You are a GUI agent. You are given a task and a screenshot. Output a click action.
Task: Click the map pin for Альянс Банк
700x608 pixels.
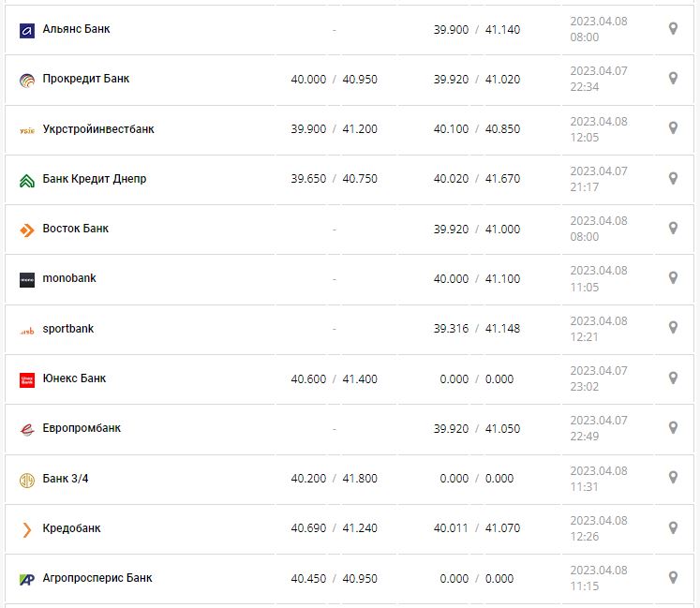673,29
